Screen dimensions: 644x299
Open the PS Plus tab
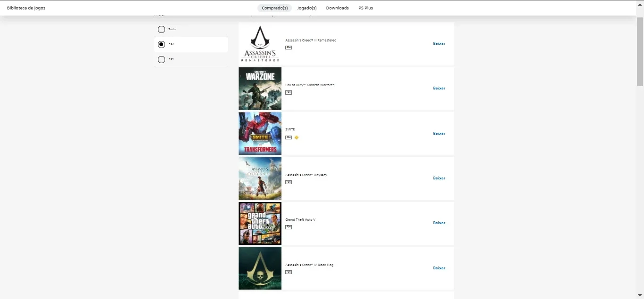point(366,8)
